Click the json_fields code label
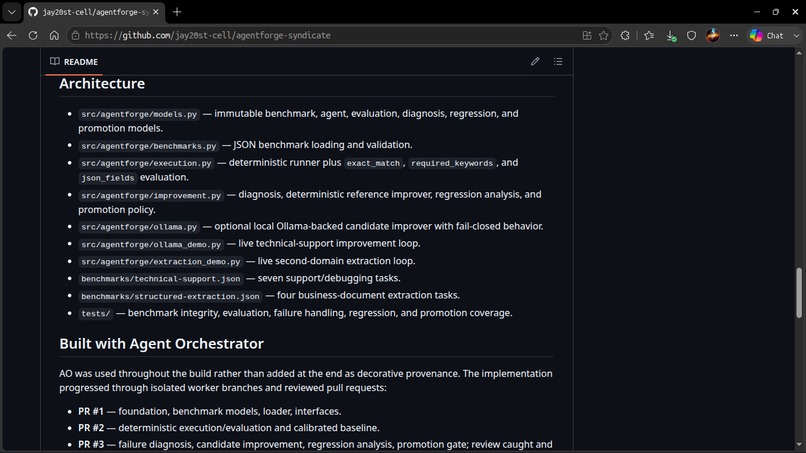The height and width of the screenshot is (453, 806). point(107,178)
